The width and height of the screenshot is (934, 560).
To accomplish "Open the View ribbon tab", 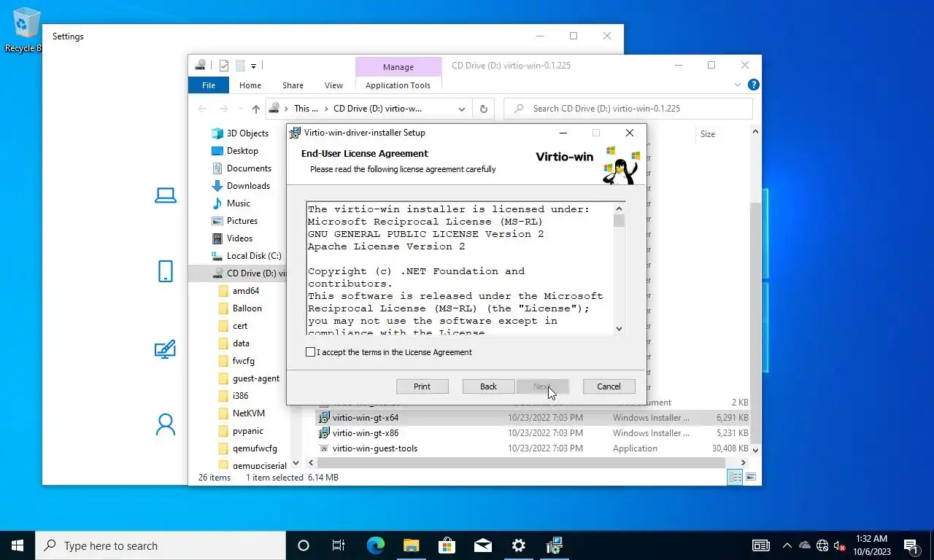I will pyautogui.click(x=333, y=85).
